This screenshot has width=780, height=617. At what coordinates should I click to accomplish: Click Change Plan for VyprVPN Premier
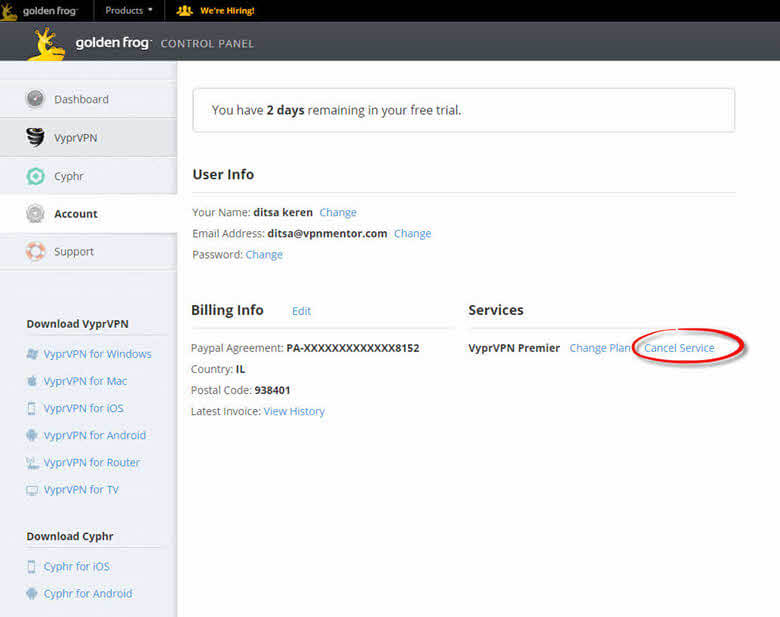[x=600, y=348]
